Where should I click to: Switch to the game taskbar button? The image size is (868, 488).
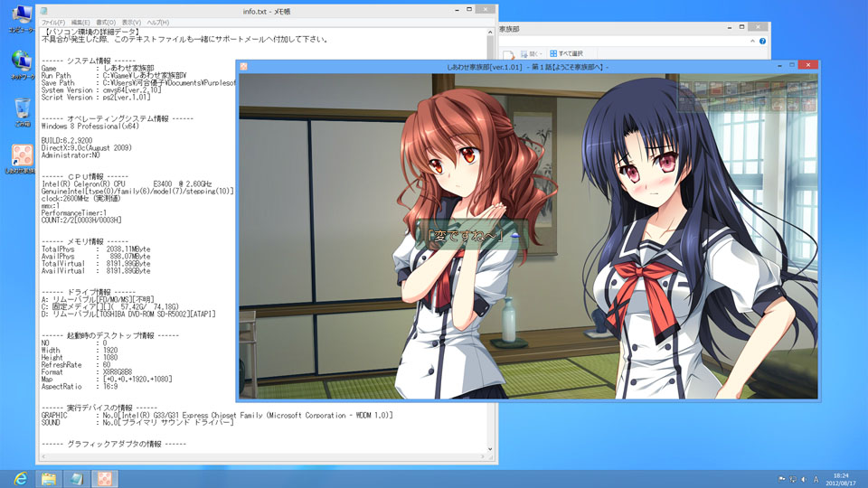click(105, 479)
